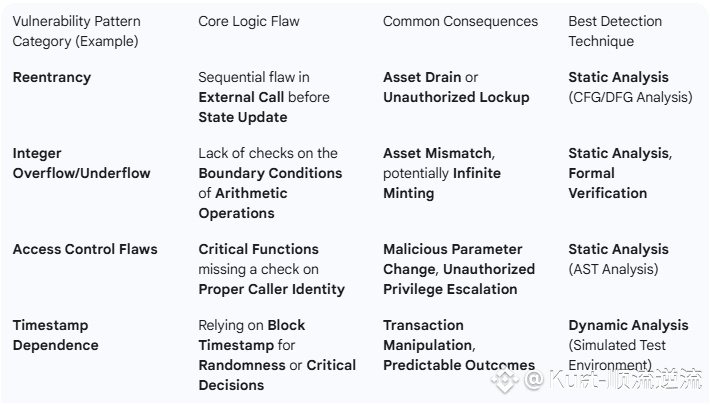Click the Proper Caller Identity cell text
Viewport: 710px width, 405px height.
[272, 289]
